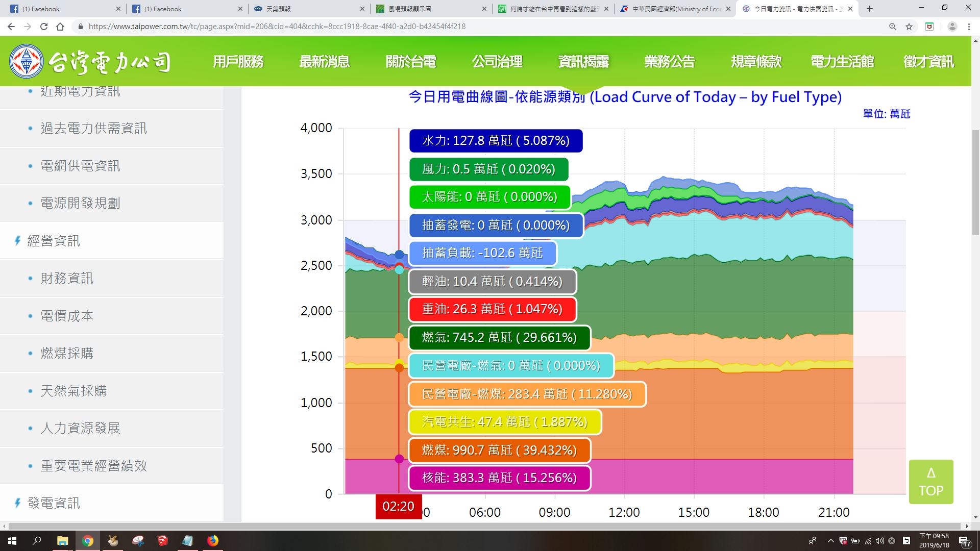Open 電價成本 sidebar link
980x551 pixels.
67,316
